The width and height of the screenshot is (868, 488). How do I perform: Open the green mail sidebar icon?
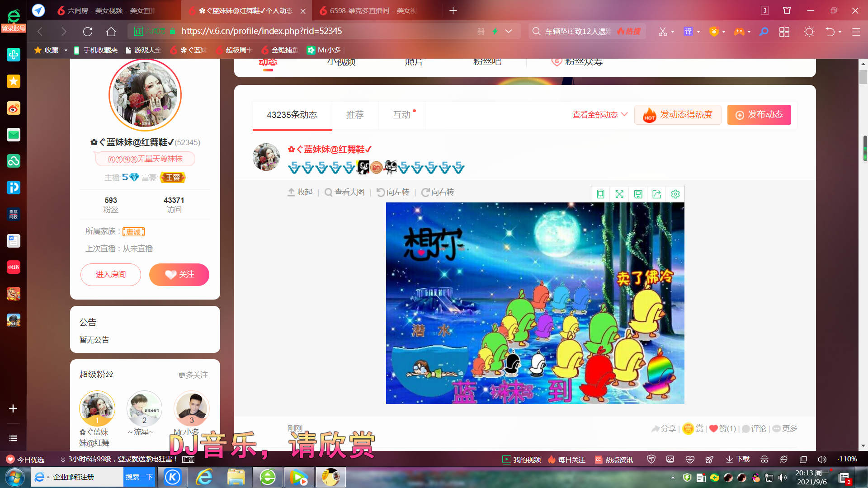pos(14,134)
